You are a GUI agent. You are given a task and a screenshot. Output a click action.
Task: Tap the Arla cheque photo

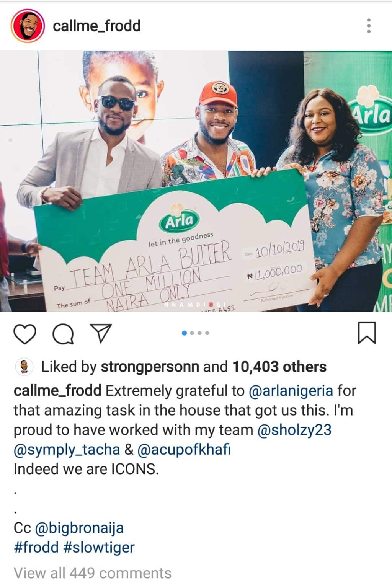click(x=196, y=181)
